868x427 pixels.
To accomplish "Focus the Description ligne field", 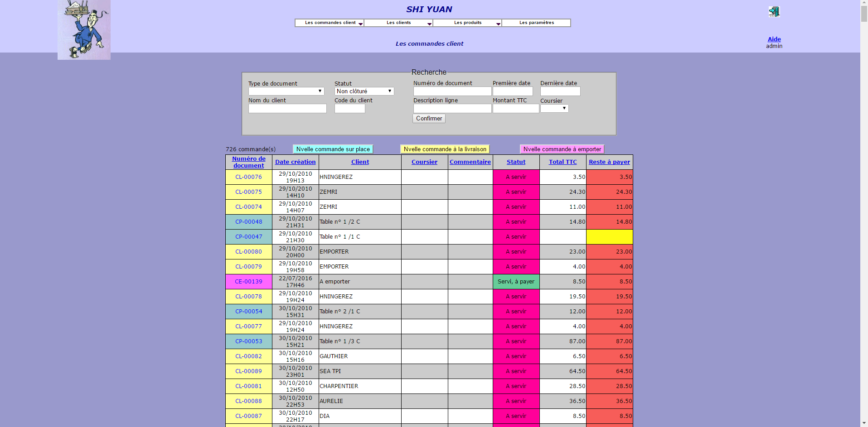I will point(452,108).
